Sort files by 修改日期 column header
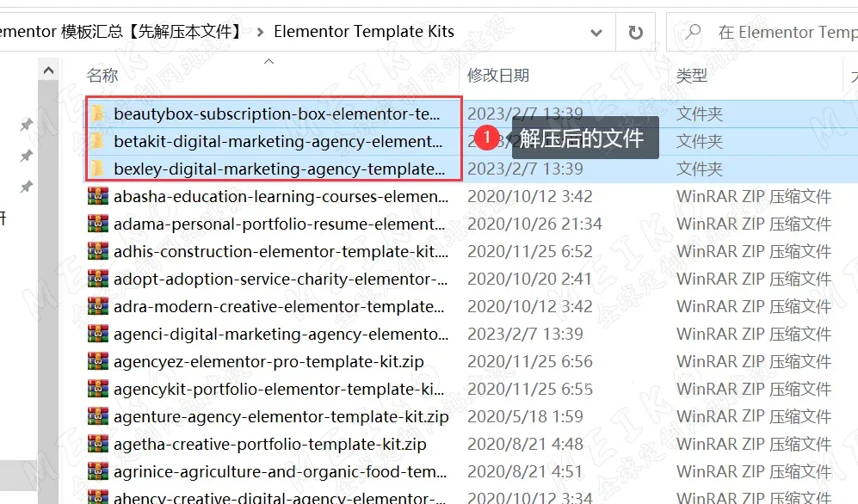Image resolution: width=858 pixels, height=504 pixels. [498, 76]
